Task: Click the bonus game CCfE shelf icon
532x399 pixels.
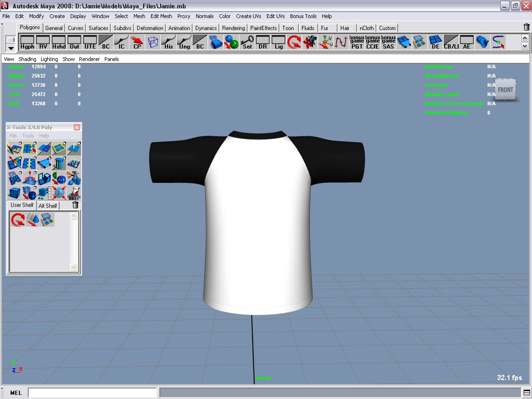Action: pyautogui.click(x=373, y=42)
